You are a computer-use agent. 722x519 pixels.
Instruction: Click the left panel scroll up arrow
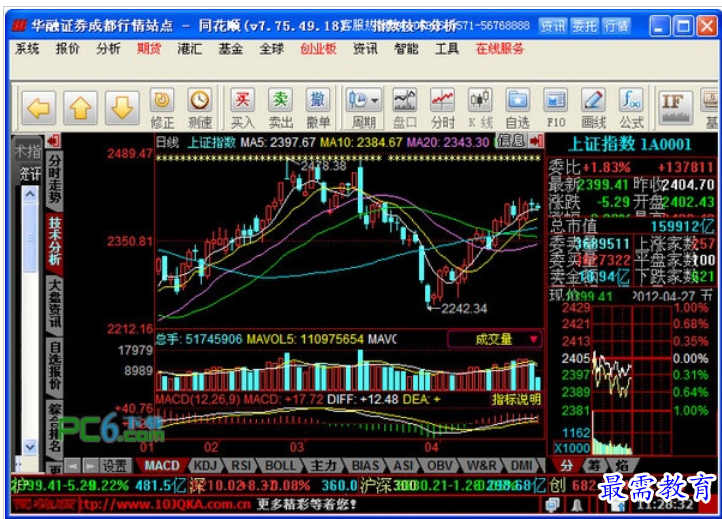tap(29, 195)
